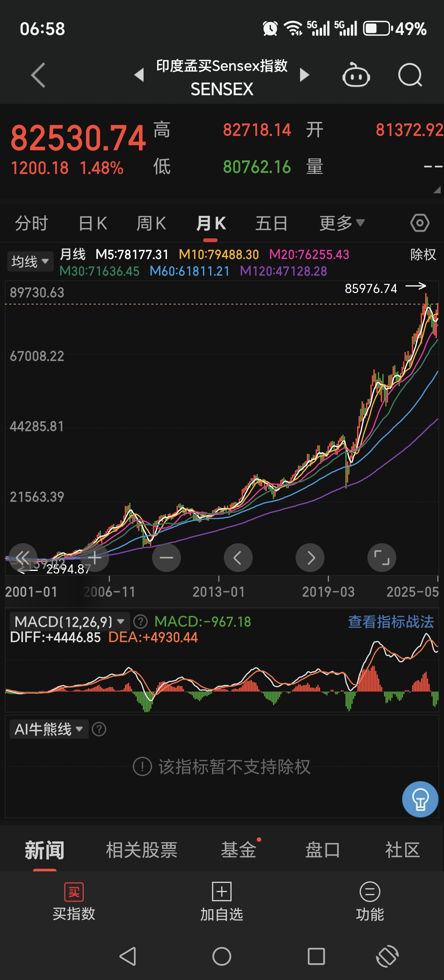Enter fullscreen chart mode
Viewport: 444px width, 980px height.
381,558
